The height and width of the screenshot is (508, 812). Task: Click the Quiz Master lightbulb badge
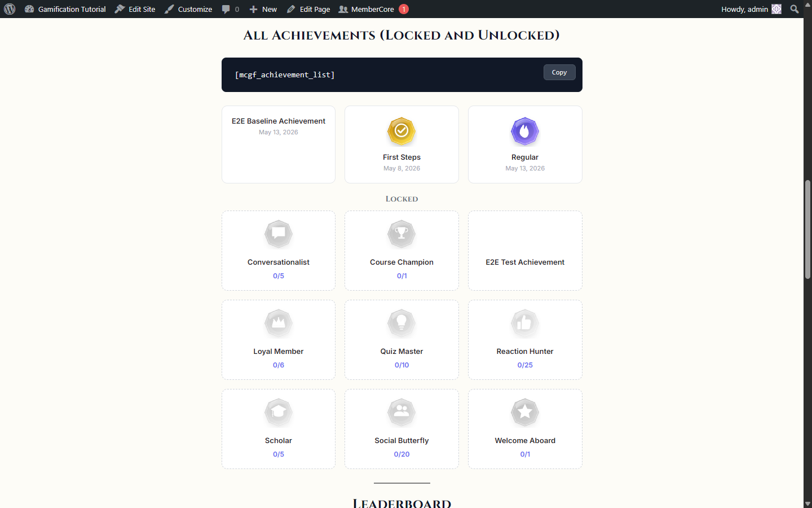coord(401,323)
